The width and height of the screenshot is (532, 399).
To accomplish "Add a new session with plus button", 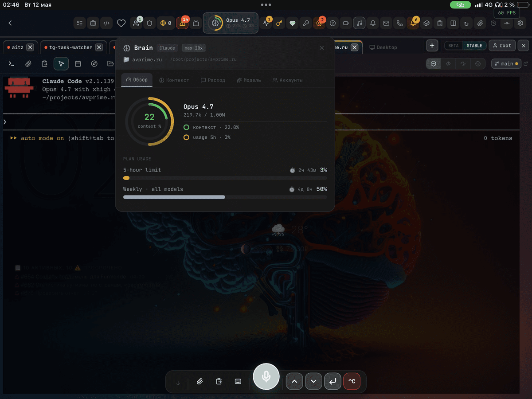I will 432,45.
